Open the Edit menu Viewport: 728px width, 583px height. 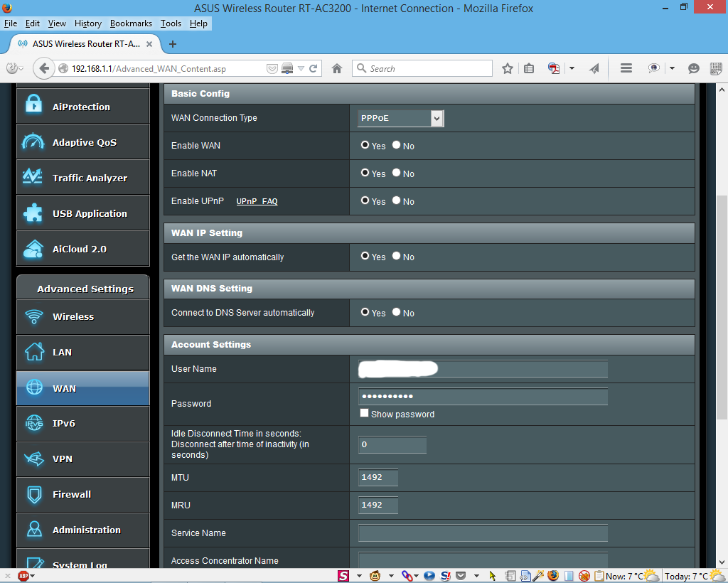click(33, 23)
